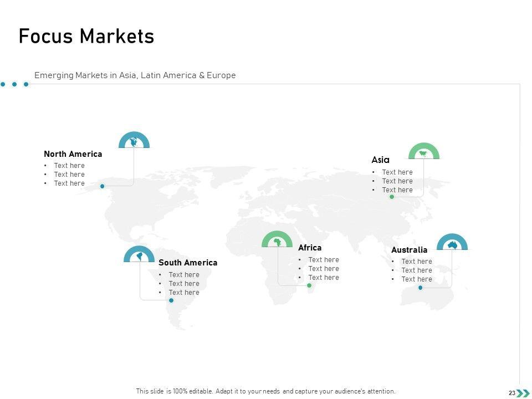532x399 pixels.
Task: Click the Emerging Markets subtitle text
Action: (135, 75)
